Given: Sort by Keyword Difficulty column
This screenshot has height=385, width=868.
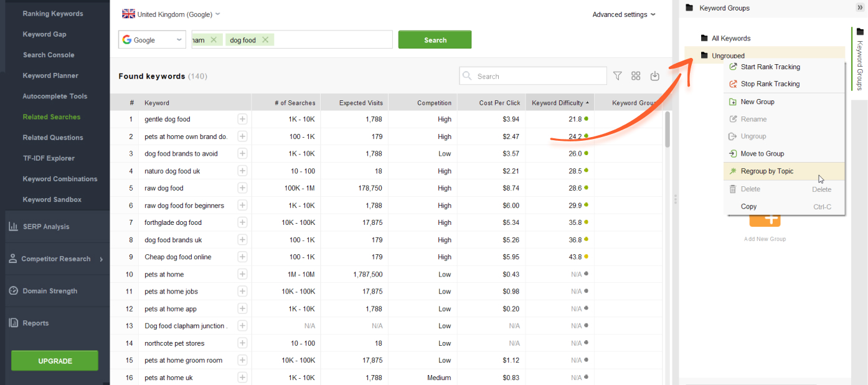Looking at the screenshot, I should 560,103.
